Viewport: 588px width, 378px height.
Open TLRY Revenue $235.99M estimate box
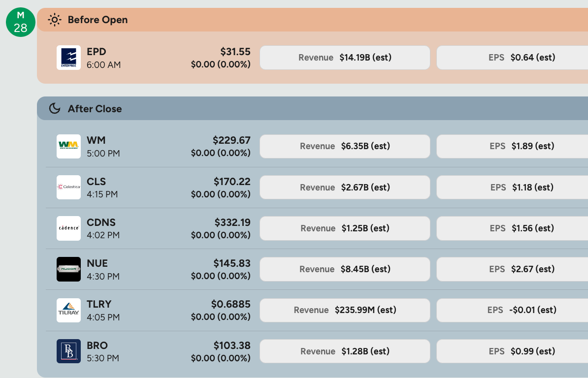coord(345,310)
